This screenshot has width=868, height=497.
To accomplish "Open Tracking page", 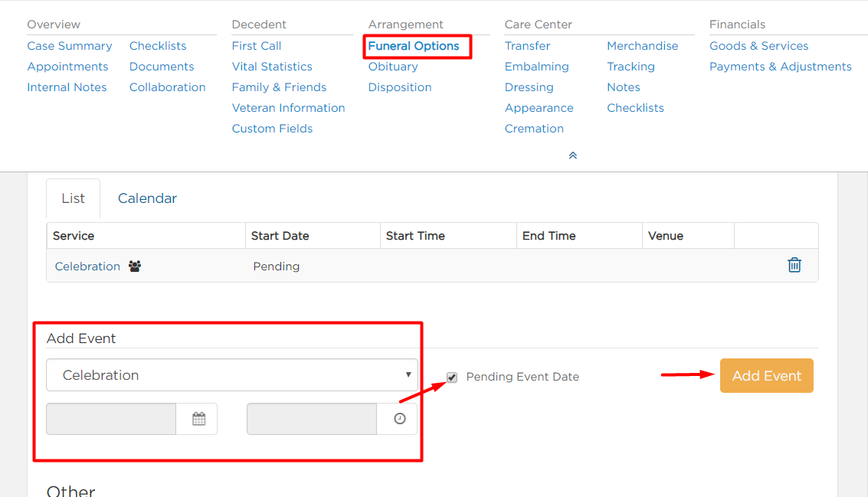I will point(631,67).
